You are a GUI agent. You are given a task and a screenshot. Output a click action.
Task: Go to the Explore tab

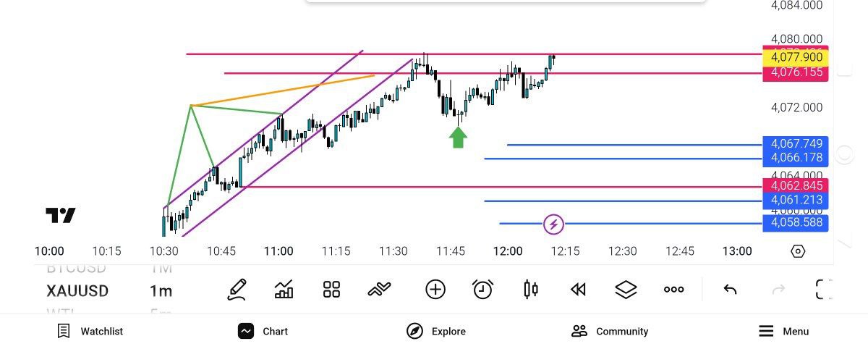coord(436,332)
